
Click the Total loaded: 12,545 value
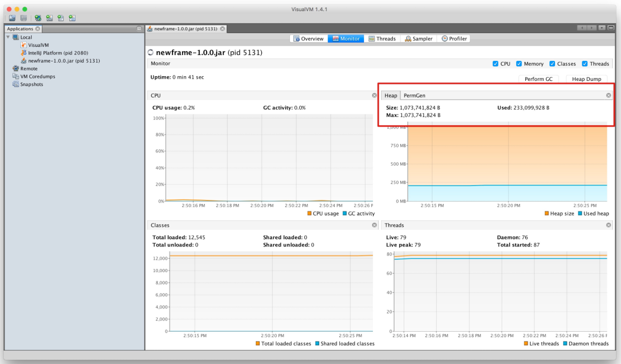point(179,238)
